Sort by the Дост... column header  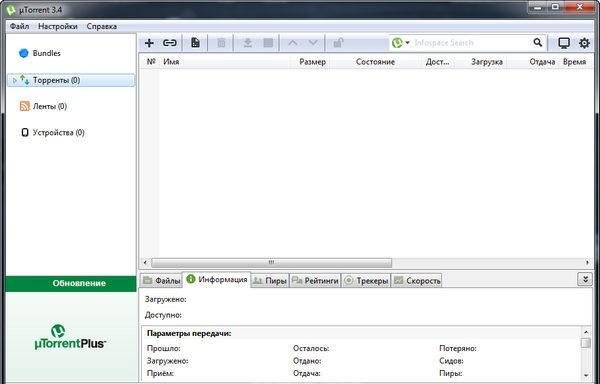click(437, 62)
